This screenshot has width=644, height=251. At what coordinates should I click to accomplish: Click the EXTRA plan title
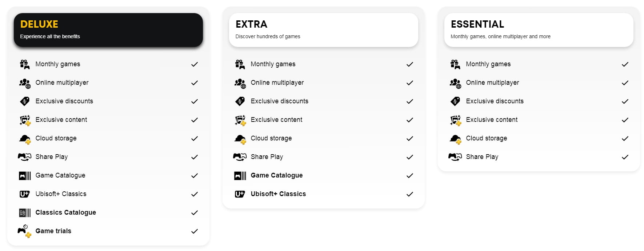(251, 24)
